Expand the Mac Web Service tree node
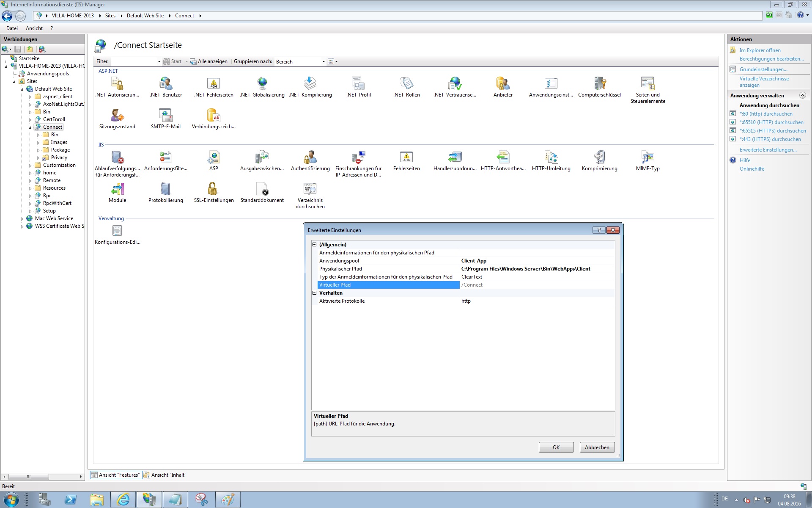The width and height of the screenshot is (812, 508). (x=22, y=219)
